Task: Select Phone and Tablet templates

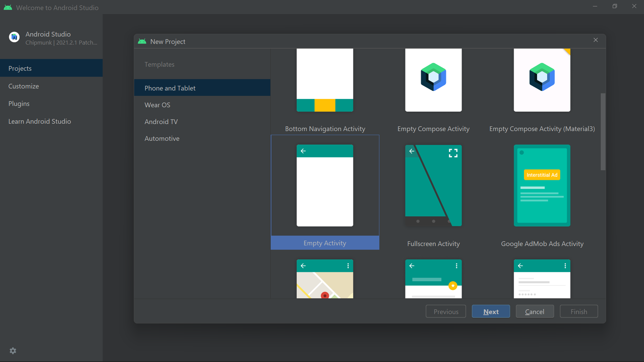Action: pos(170,88)
